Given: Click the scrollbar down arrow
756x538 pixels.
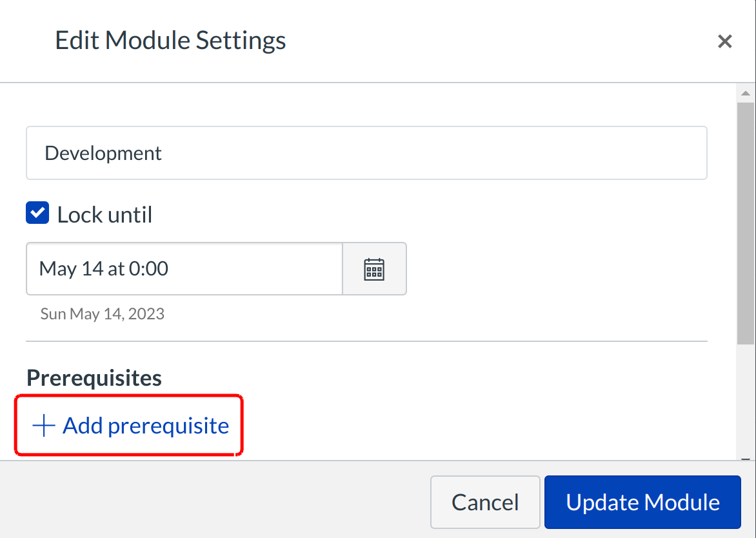Looking at the screenshot, I should coord(745,458).
